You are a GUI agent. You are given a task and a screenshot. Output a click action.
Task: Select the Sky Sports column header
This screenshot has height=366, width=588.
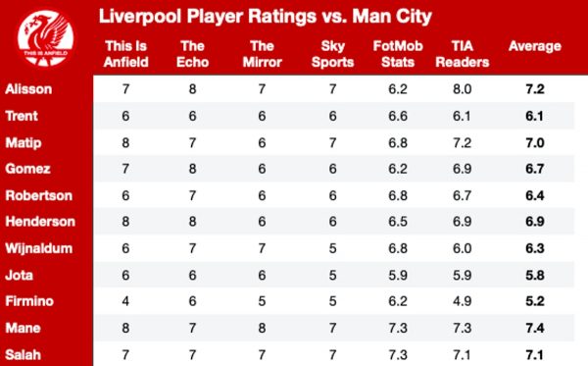click(x=332, y=54)
